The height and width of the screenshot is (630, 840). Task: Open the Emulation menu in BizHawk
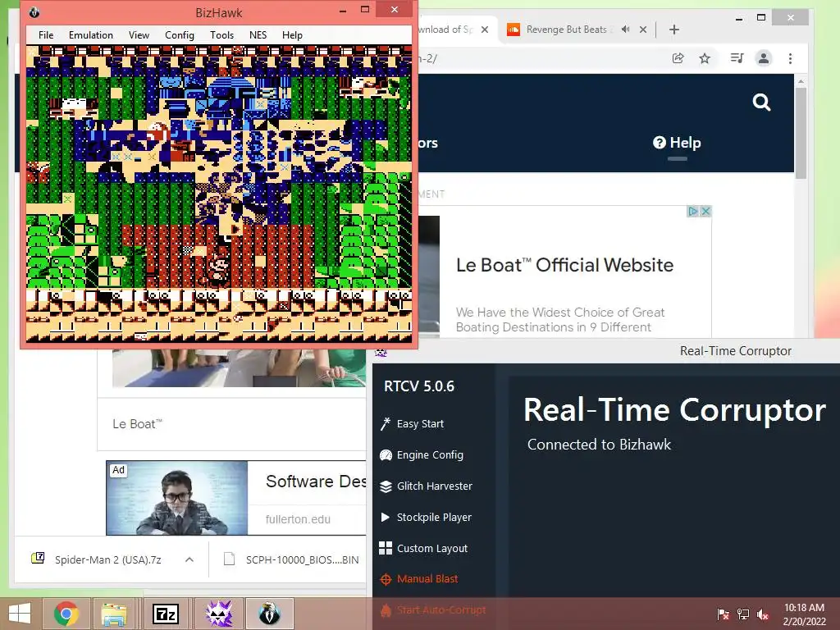click(90, 34)
